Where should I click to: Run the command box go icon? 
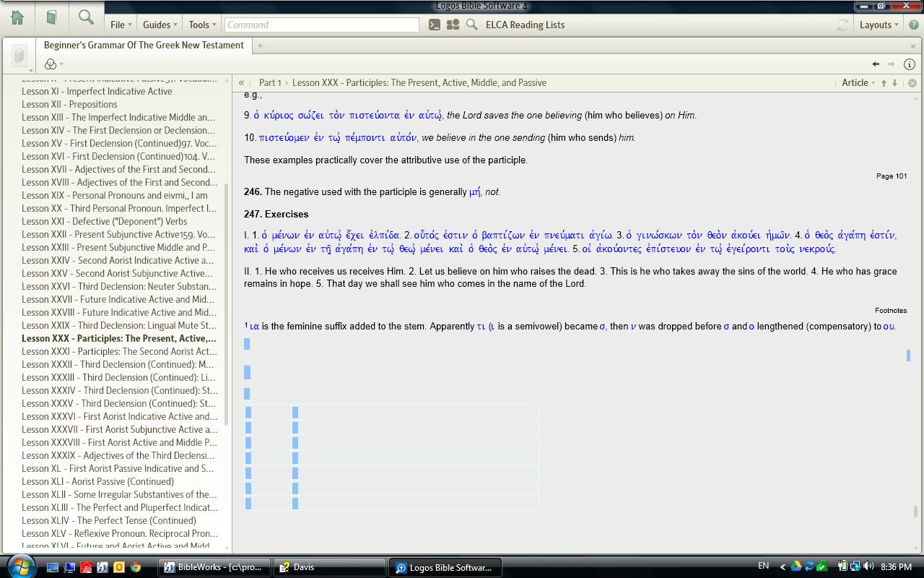click(x=434, y=25)
